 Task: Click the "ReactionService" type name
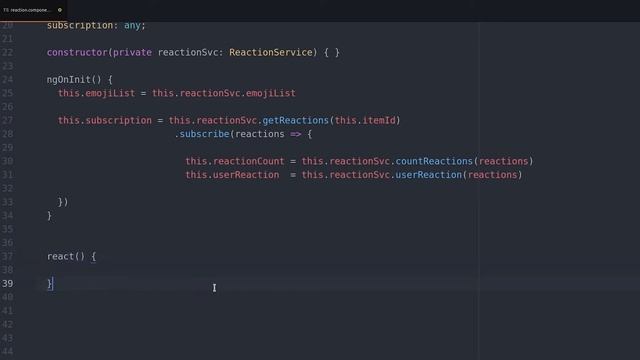tap(271, 52)
